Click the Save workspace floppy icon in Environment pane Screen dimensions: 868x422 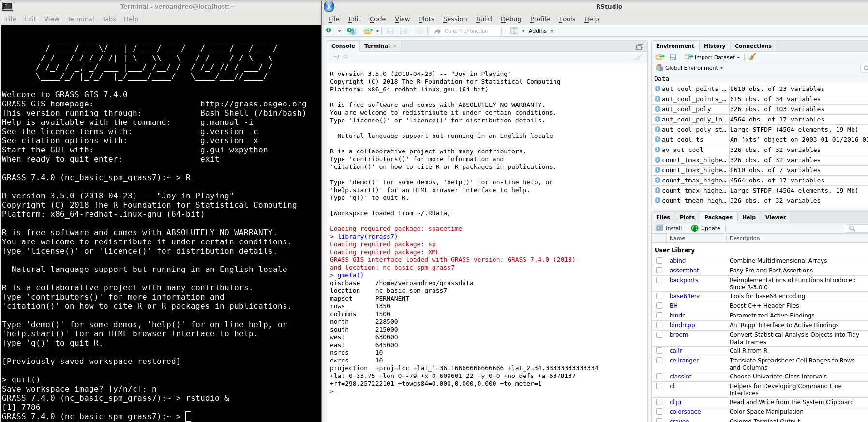click(673, 57)
